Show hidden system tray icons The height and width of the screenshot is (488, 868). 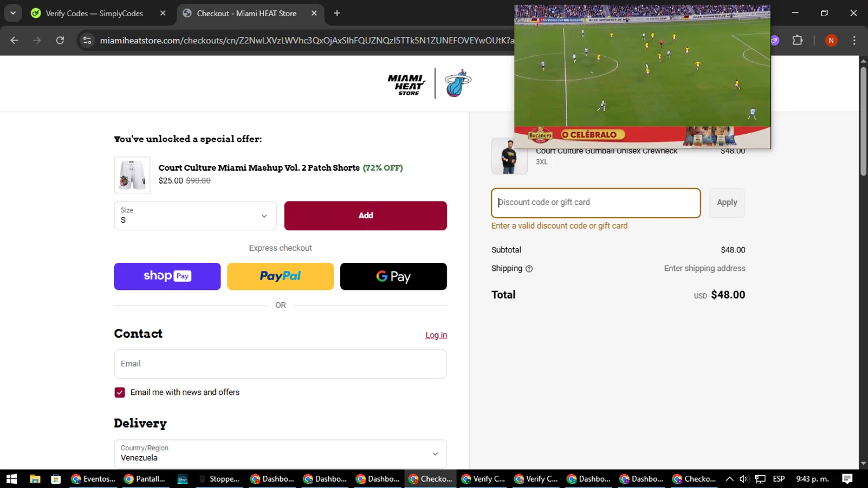(x=730, y=479)
